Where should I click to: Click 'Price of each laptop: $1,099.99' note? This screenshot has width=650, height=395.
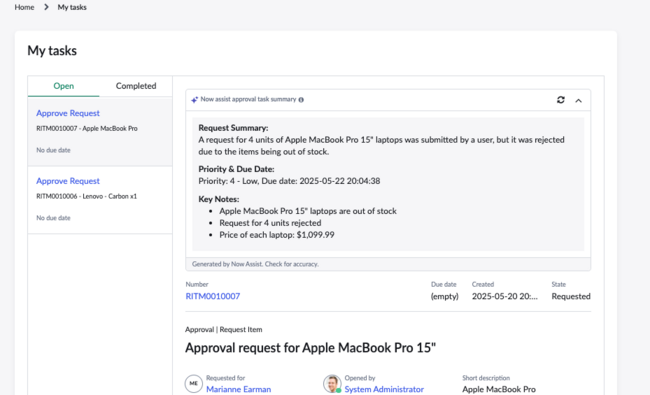pyautogui.click(x=276, y=235)
